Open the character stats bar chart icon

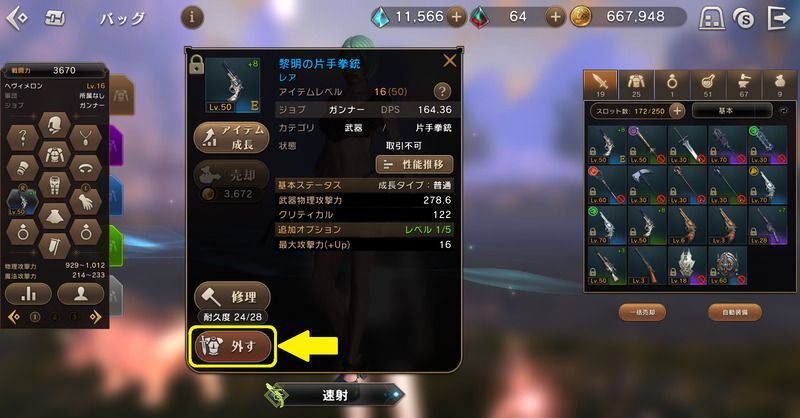[29, 294]
